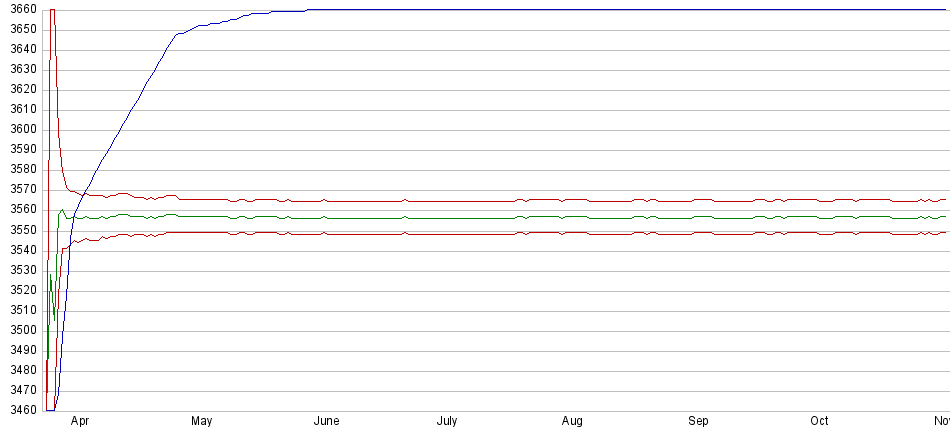950x435 pixels.
Task: Click the tall red spike's peak
Action: pyautogui.click(x=52, y=10)
